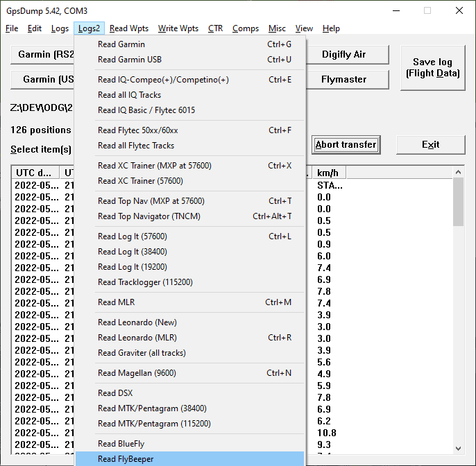
Task: Click Save log (Flight Data) button
Action: (x=432, y=68)
